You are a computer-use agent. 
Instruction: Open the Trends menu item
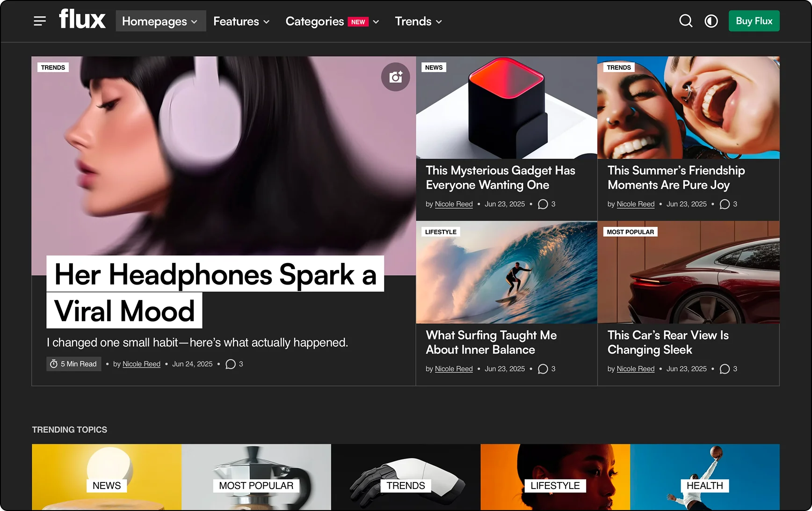418,21
